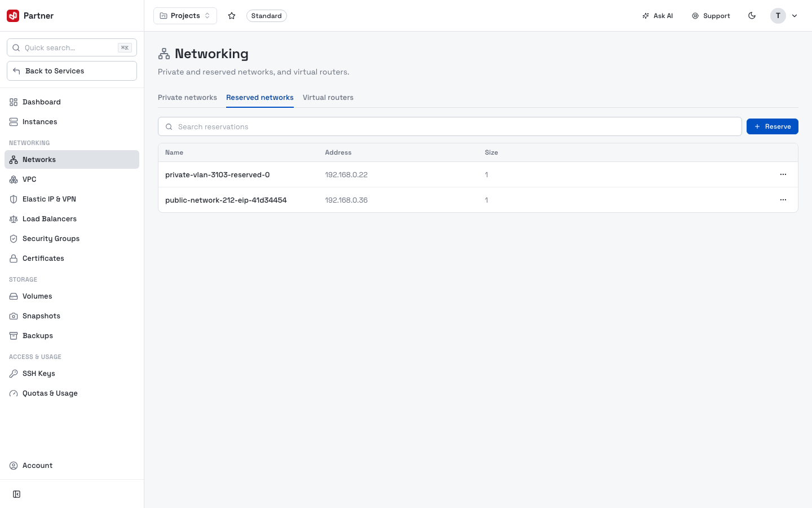Click the T user avatar
This screenshot has height=508, width=812.
[778, 16]
